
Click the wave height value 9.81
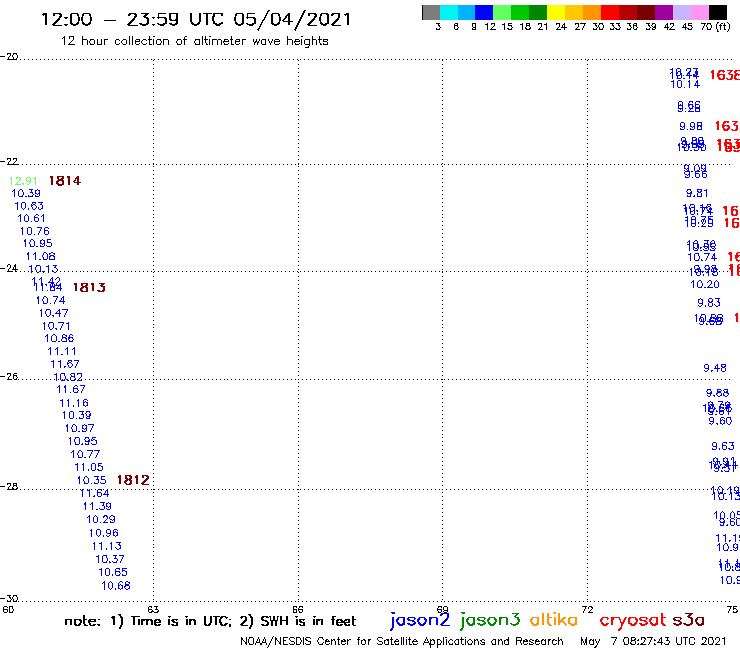(697, 193)
